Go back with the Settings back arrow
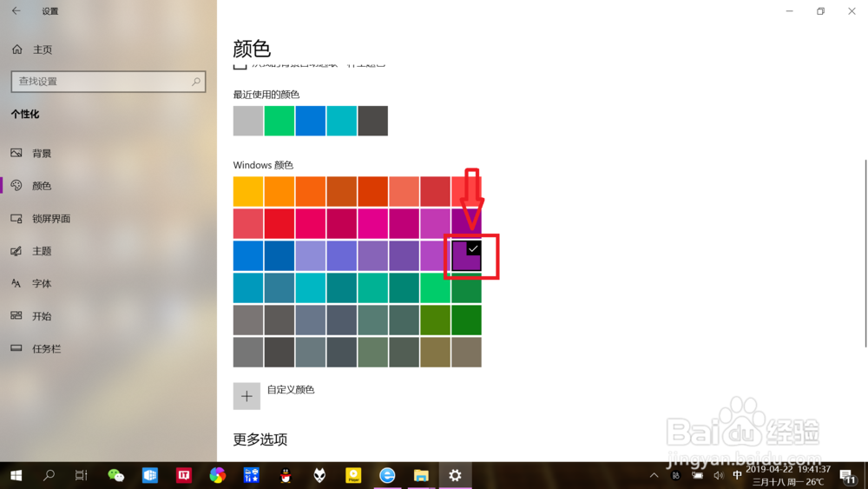This screenshot has height=489, width=868. tap(16, 10)
